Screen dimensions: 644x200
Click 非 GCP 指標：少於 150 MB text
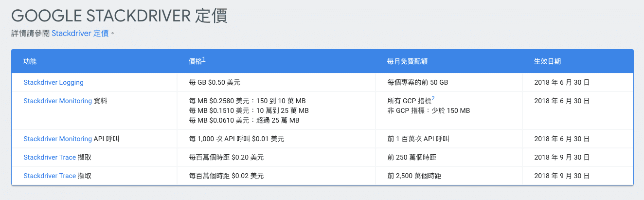click(429, 110)
